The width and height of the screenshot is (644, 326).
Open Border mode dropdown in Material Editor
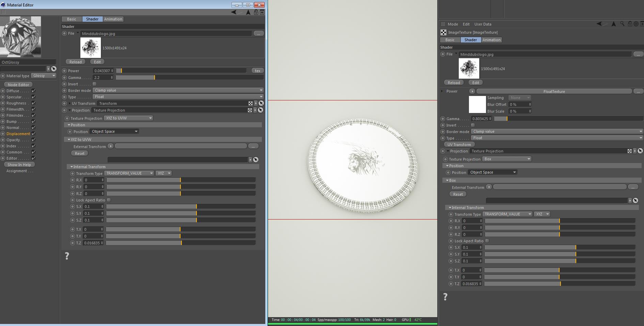point(178,90)
